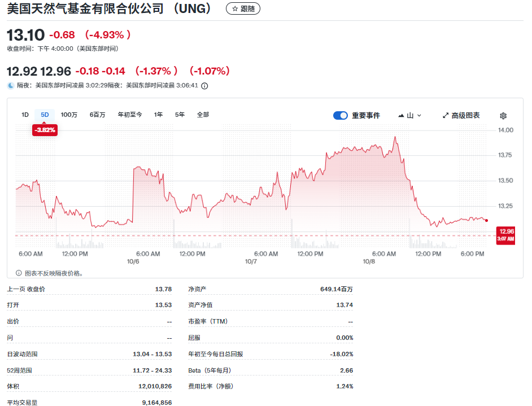Open the 高级图表 advanced chart link

pyautogui.click(x=465, y=116)
